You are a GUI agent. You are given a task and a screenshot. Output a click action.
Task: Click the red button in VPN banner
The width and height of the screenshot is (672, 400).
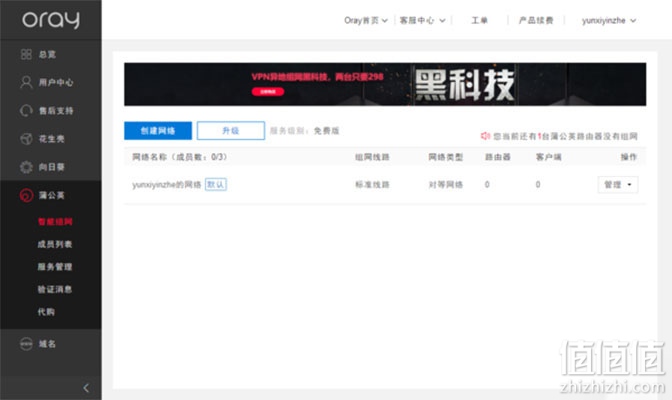[x=268, y=92]
